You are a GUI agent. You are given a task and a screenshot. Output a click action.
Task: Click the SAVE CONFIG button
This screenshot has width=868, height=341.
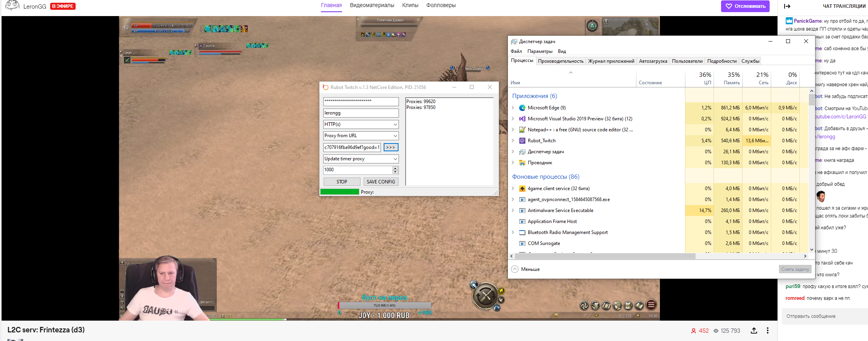[x=381, y=182]
